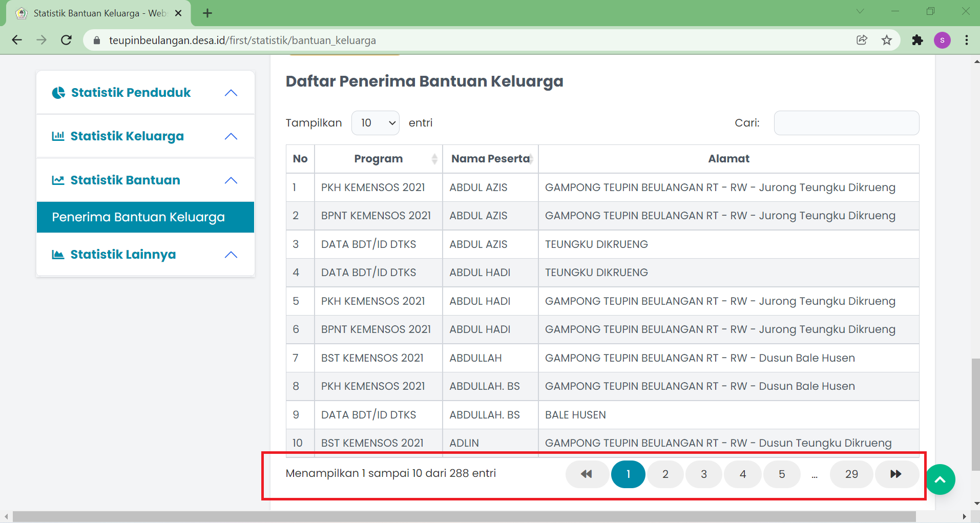Open a new browser tab with plus

point(207,13)
